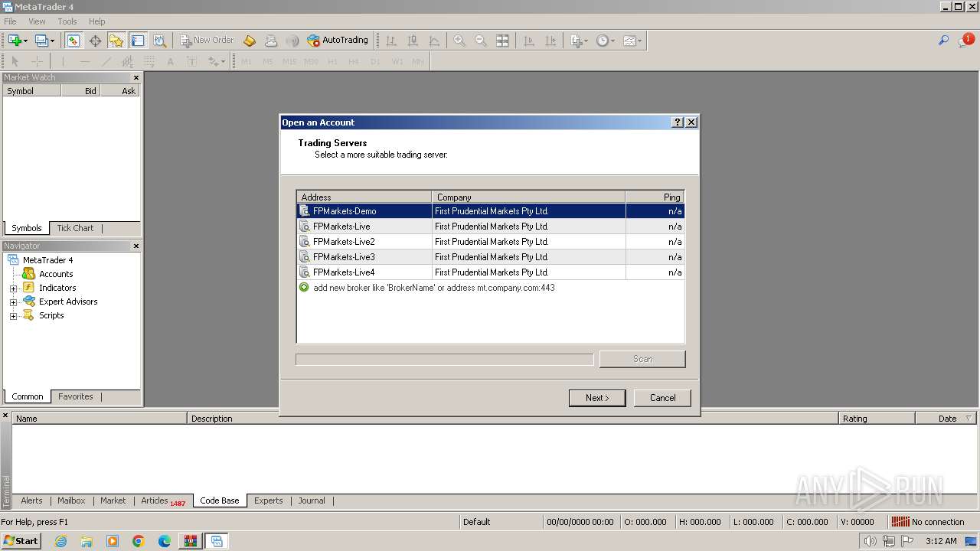Click the Tile Windows icon
980x551 pixels.
point(502,41)
